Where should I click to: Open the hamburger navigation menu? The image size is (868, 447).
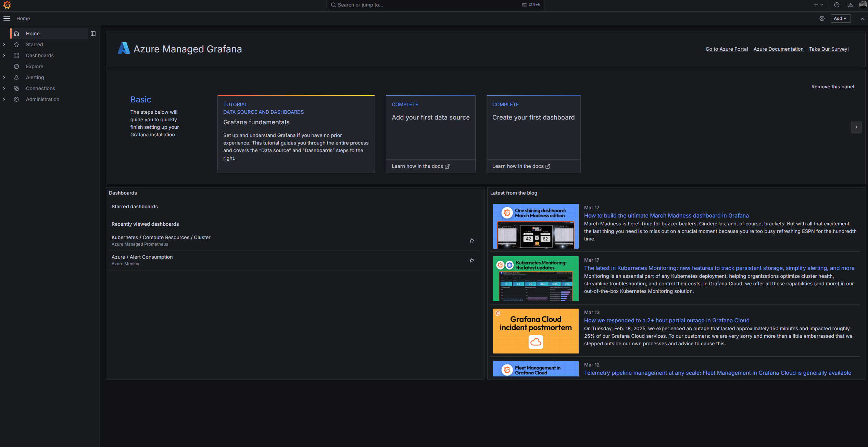7,18
